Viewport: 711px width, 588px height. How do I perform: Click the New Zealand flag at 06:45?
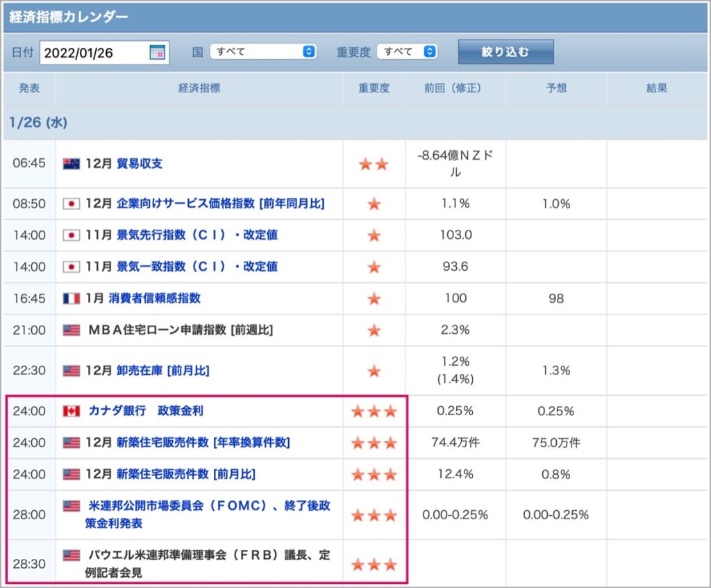(72, 164)
